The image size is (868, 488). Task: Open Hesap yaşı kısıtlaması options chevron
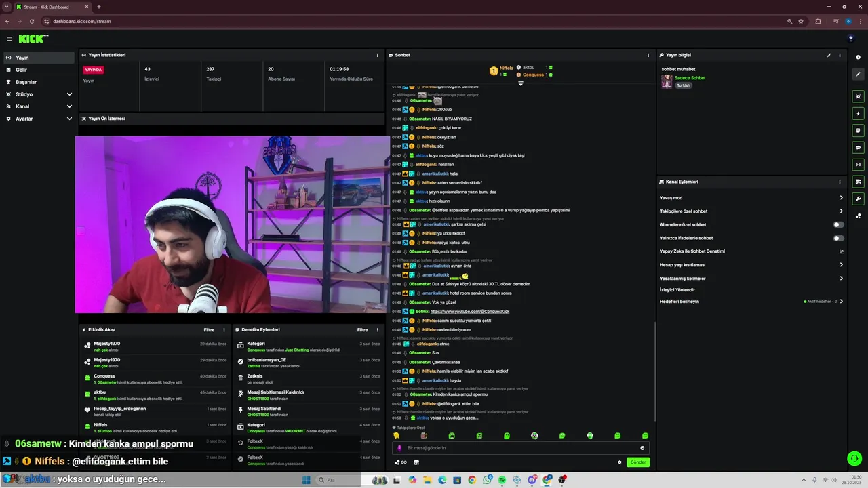(842, 265)
